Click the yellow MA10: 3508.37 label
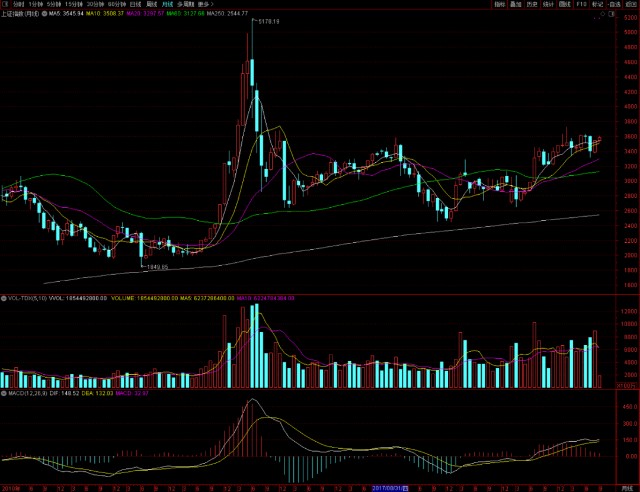 click(x=104, y=13)
